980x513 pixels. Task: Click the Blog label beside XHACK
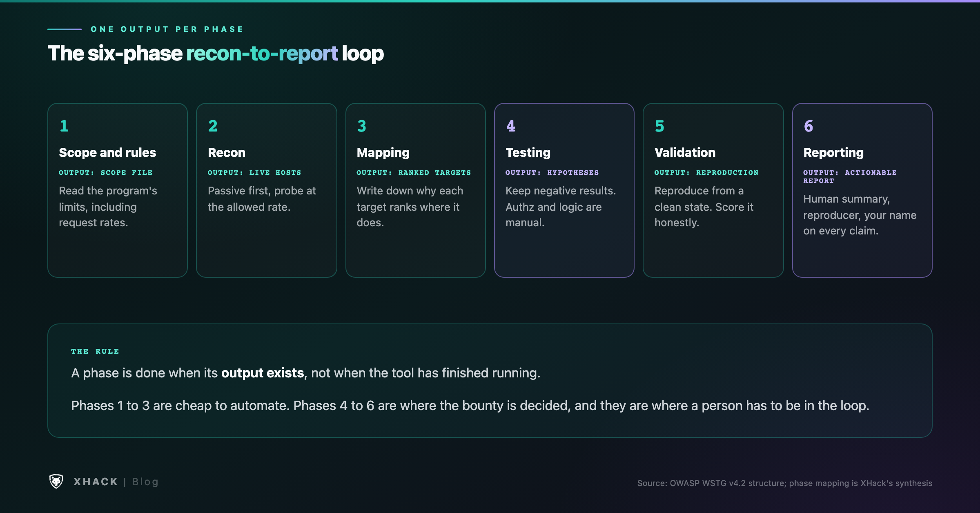(145, 482)
